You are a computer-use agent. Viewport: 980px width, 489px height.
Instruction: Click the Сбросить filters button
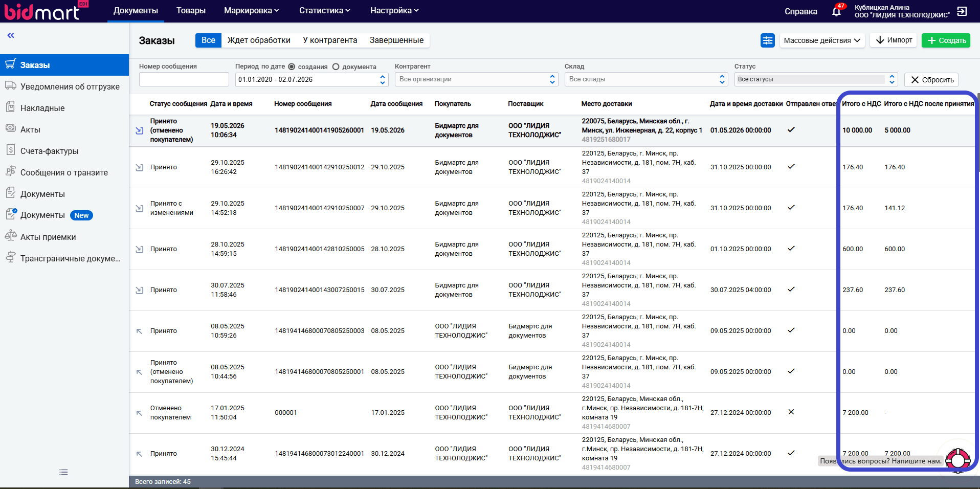pos(931,80)
